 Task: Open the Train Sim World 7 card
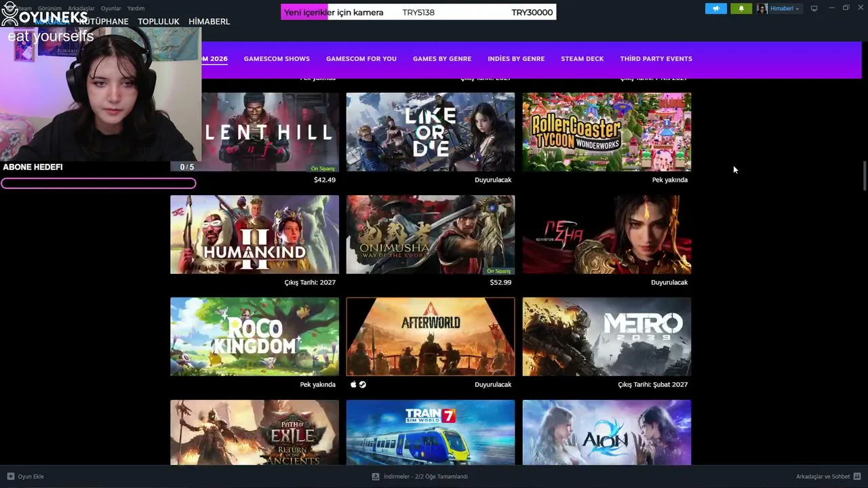click(x=431, y=432)
